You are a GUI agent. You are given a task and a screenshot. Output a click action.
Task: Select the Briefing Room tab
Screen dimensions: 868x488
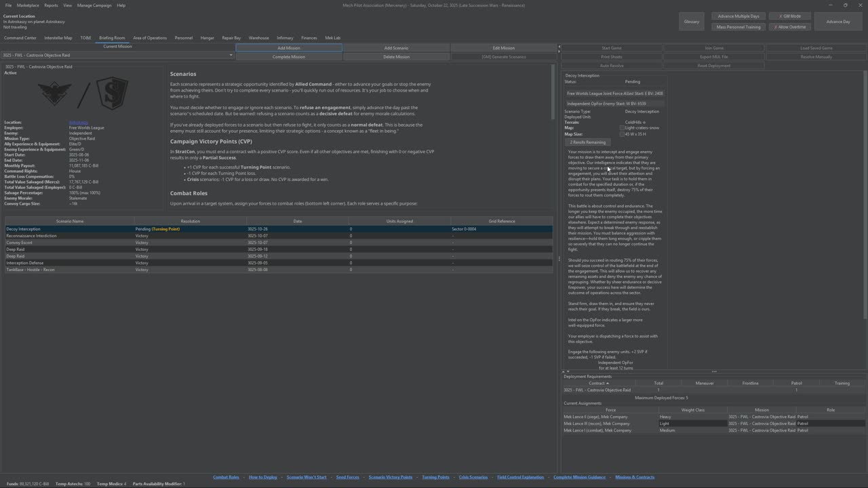pyautogui.click(x=112, y=38)
